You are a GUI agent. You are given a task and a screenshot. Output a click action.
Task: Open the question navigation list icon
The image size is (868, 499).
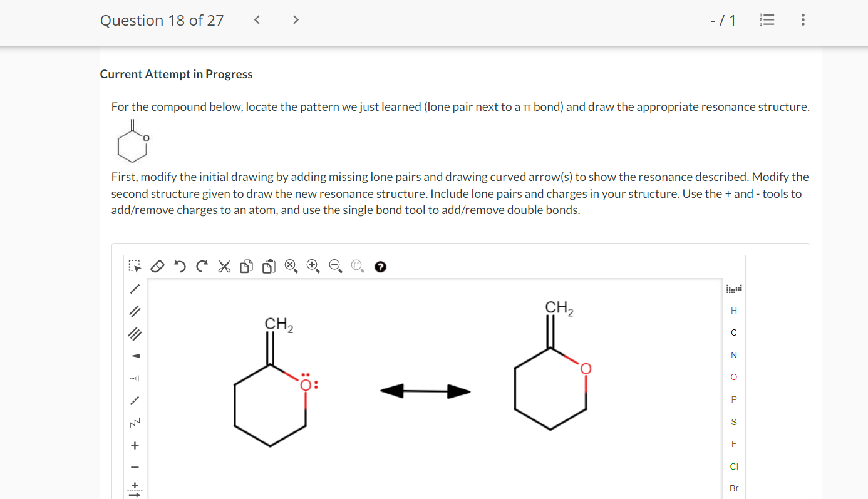767,19
